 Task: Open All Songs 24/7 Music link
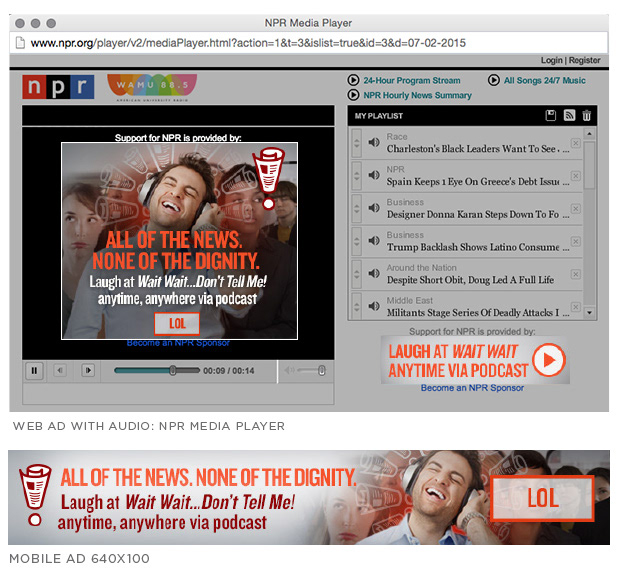[x=544, y=81]
